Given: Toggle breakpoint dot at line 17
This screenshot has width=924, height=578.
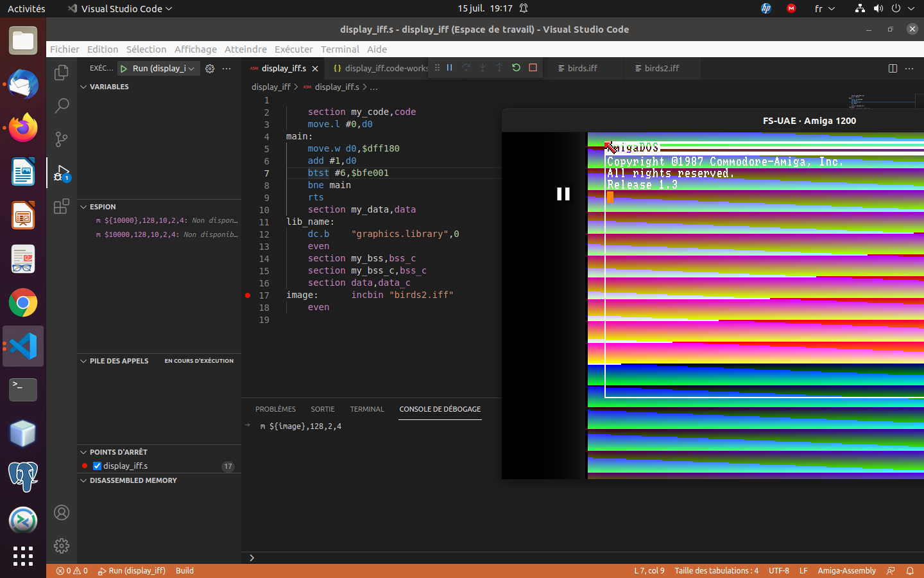Looking at the screenshot, I should click(248, 295).
